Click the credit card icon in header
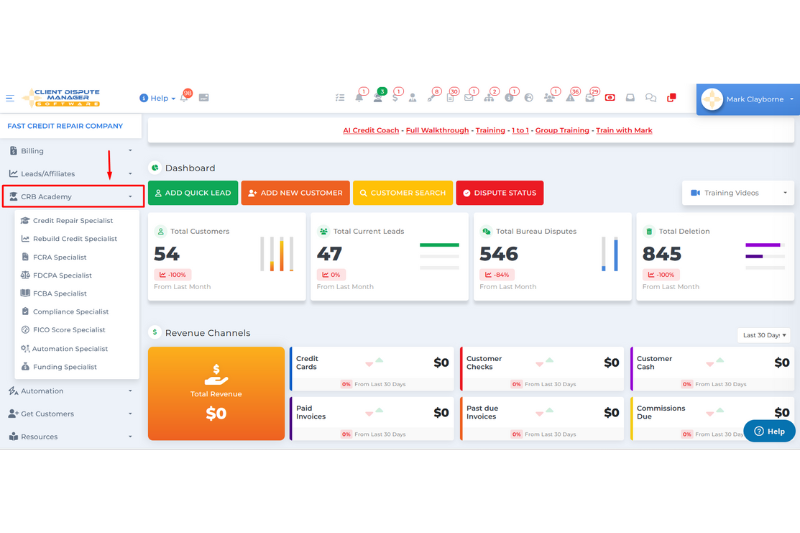800x533 pixels. [204, 97]
